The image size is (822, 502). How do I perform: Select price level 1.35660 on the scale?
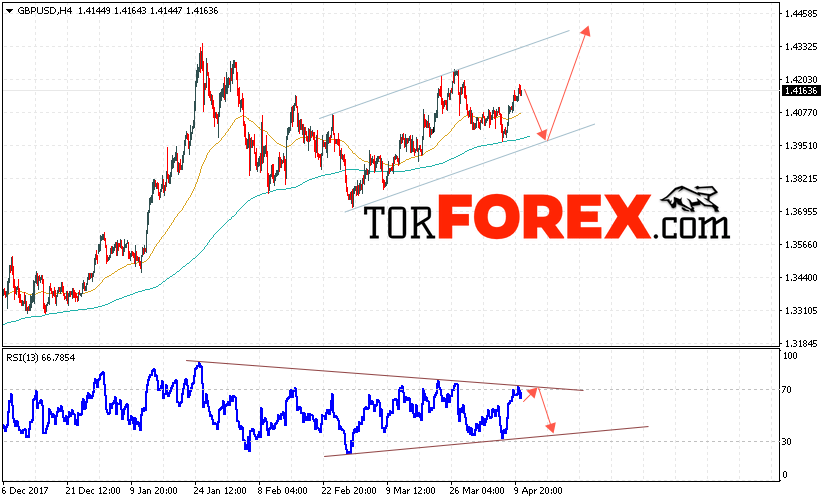pos(801,245)
